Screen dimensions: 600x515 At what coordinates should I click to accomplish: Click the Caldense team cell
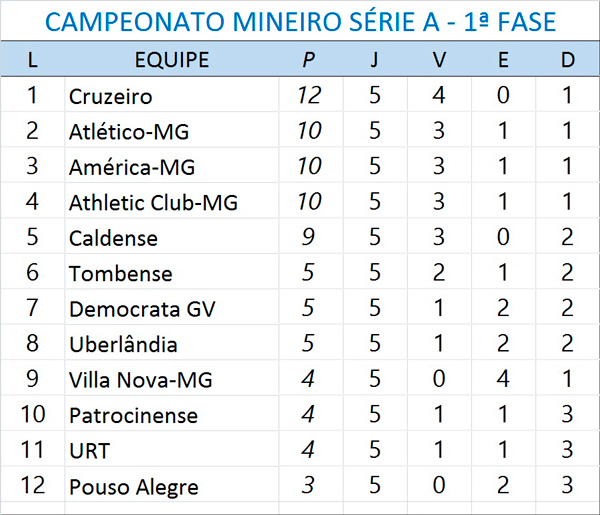click(113, 238)
